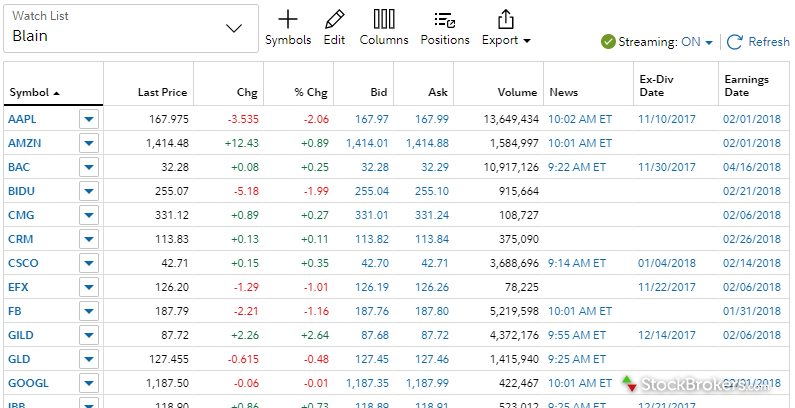The width and height of the screenshot is (795, 408).
Task: Sort by the Earnings Date column header
Action: (x=746, y=86)
